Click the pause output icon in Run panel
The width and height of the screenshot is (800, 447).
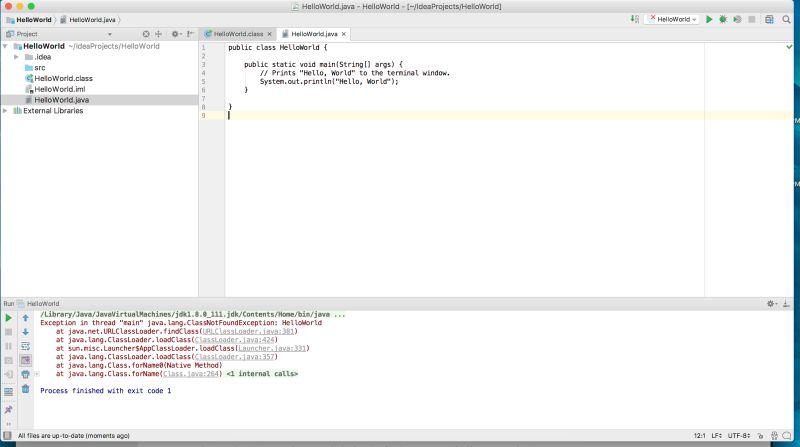point(8,346)
